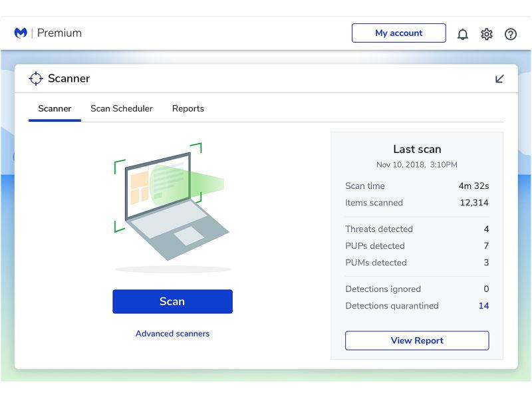Collapse the Scanner panel with the diagonal arrow
Image resolution: width=532 pixels, height=399 pixels.
coord(501,78)
